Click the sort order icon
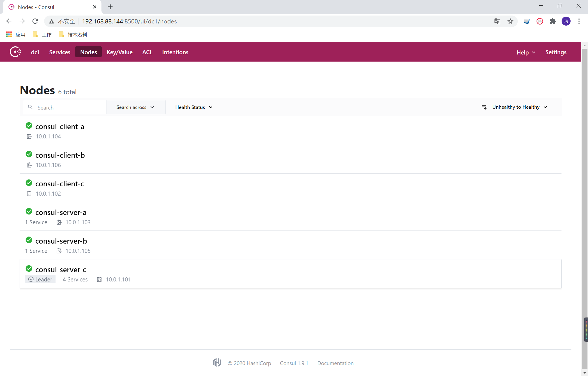Viewport: 588px width, 376px height. [x=484, y=107]
